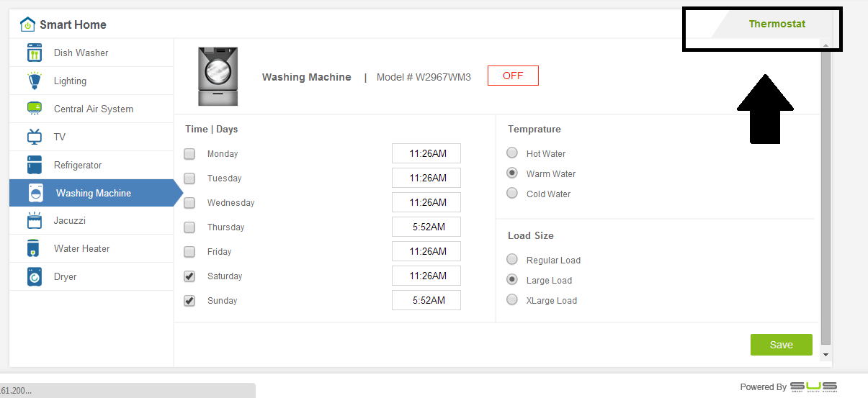Click the Sunday 5:52AM time field

(426, 301)
